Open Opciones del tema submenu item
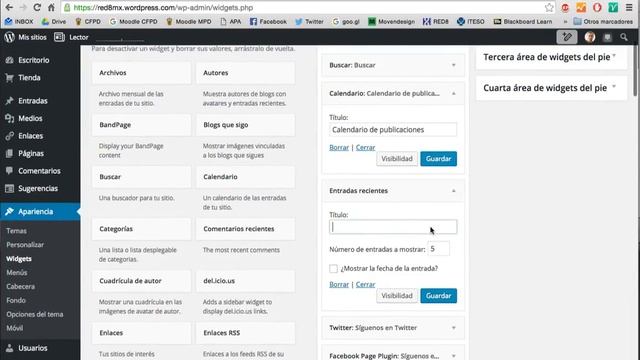The image size is (640, 360). 35,314
